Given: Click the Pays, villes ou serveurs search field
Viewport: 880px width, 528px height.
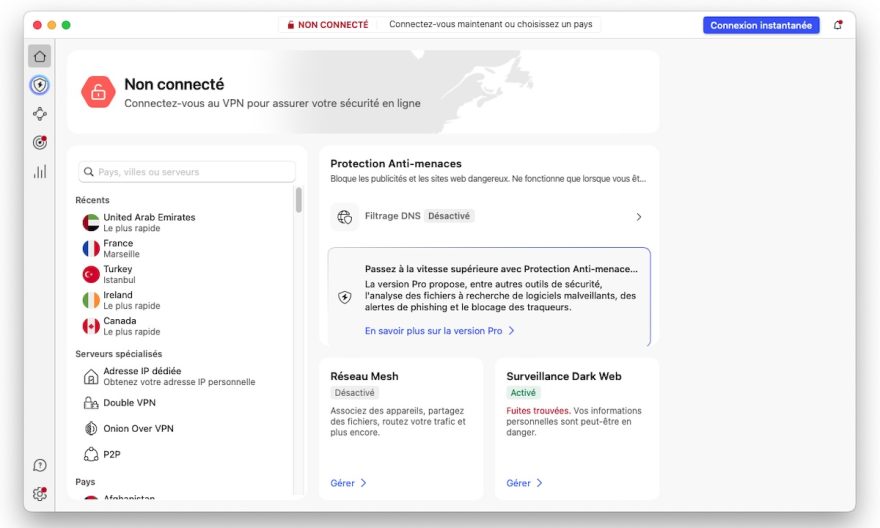Looking at the screenshot, I should click(187, 172).
